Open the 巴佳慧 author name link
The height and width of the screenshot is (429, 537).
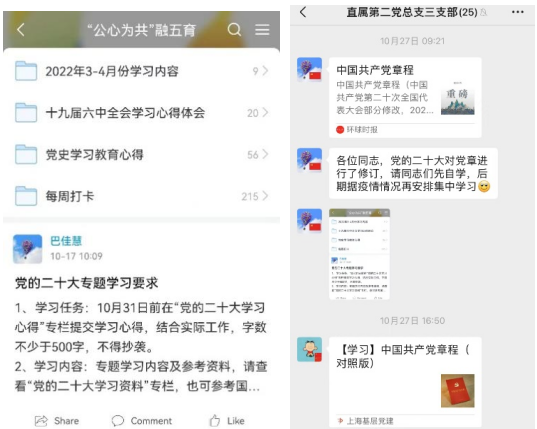coord(66,241)
